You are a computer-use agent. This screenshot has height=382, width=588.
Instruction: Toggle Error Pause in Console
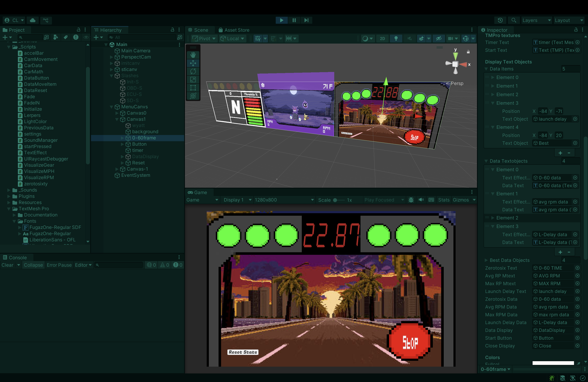[59, 265]
